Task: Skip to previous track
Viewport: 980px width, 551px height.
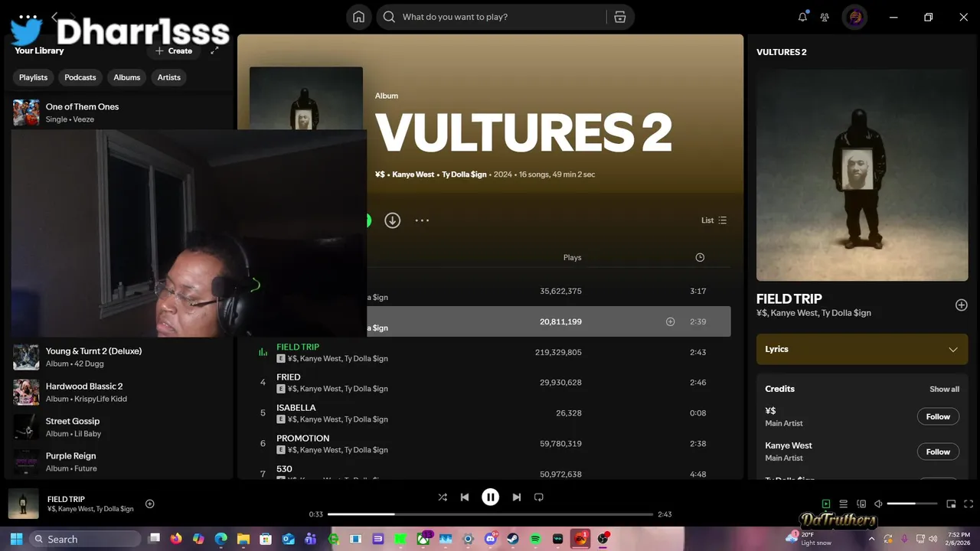Action: [x=465, y=497]
